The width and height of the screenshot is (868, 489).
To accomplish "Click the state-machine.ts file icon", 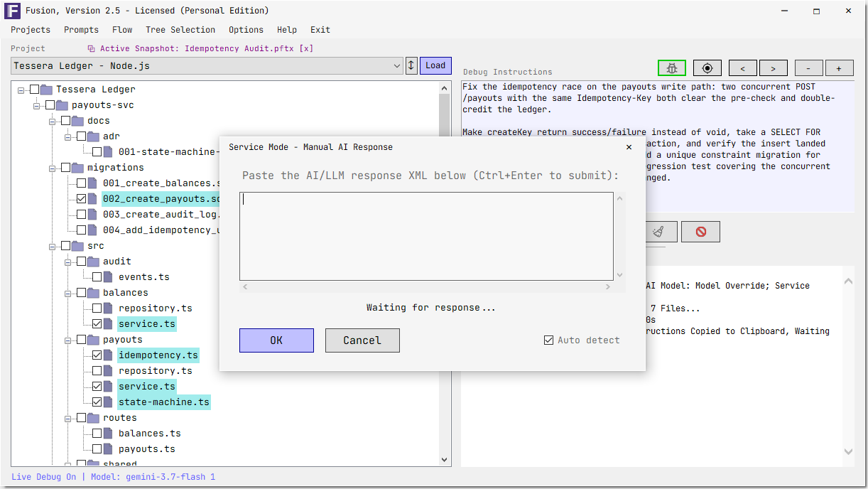I will tap(108, 402).
